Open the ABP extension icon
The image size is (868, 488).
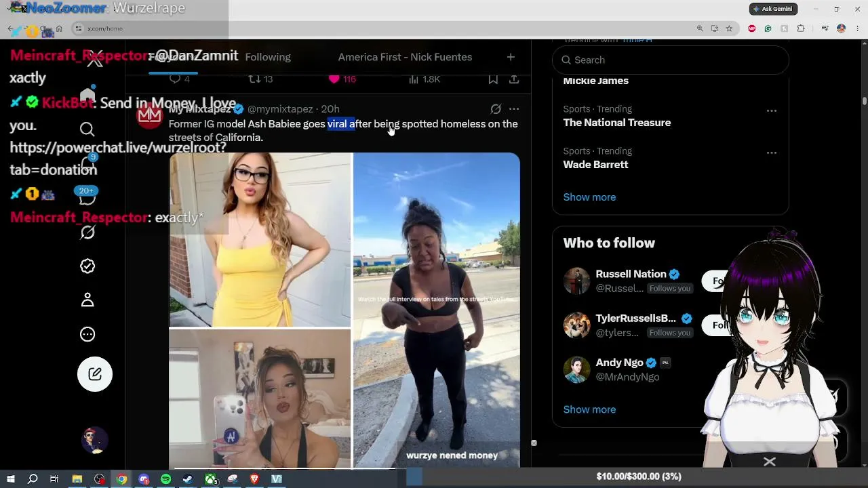coord(751,28)
